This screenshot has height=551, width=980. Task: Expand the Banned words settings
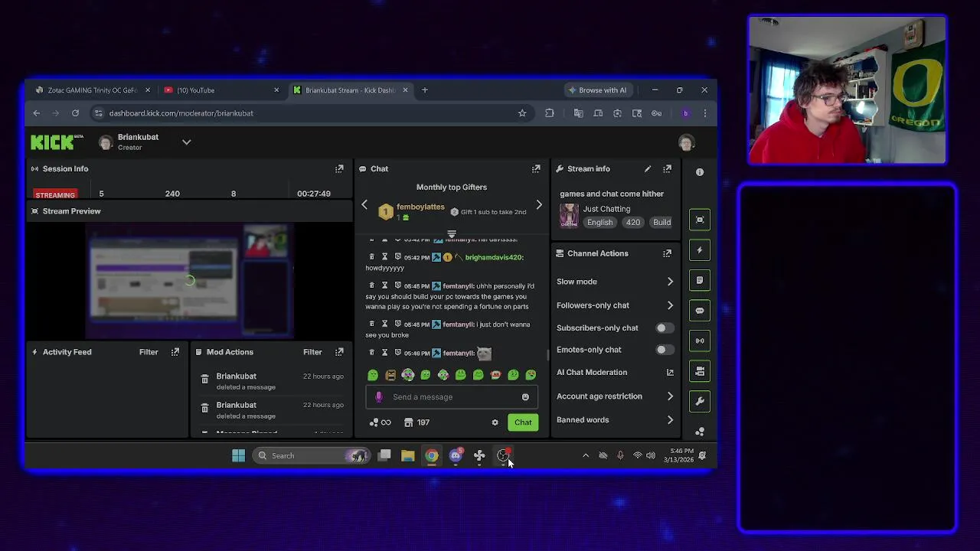(670, 420)
